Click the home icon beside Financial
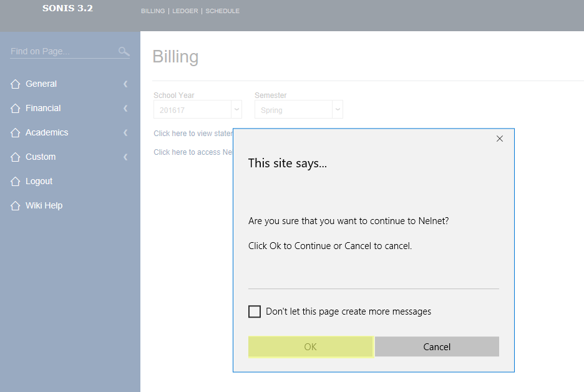The height and width of the screenshot is (392, 584). coord(16,109)
